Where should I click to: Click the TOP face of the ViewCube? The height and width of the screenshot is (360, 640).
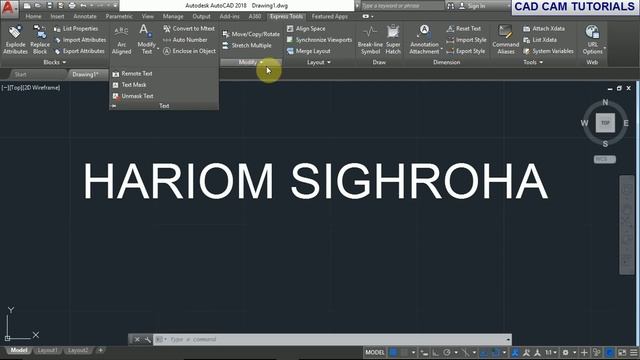[x=605, y=123]
